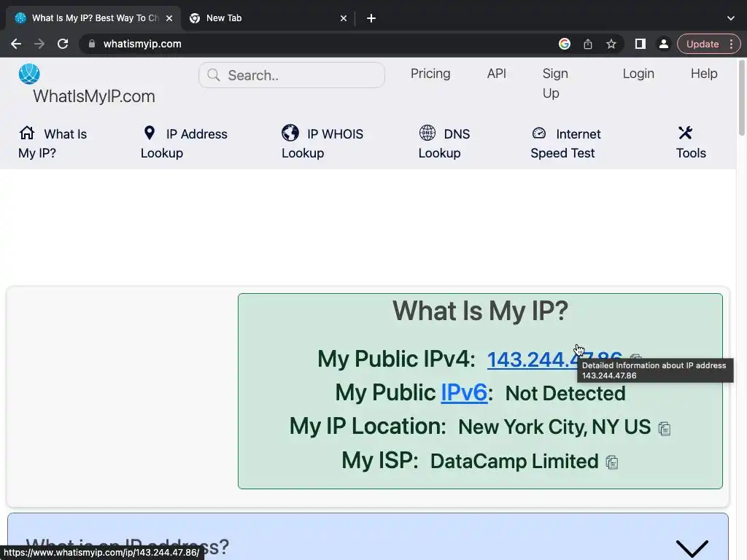This screenshot has height=560, width=747.
Task: Click the address bar URL whatismyip.com
Action: coord(142,44)
